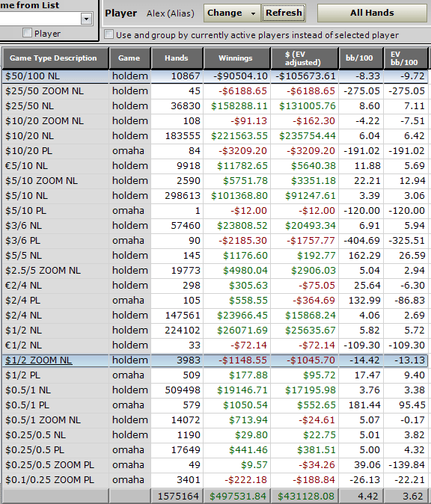The height and width of the screenshot is (504, 431).
Task: Sort by Winnings column header
Action: click(x=236, y=58)
